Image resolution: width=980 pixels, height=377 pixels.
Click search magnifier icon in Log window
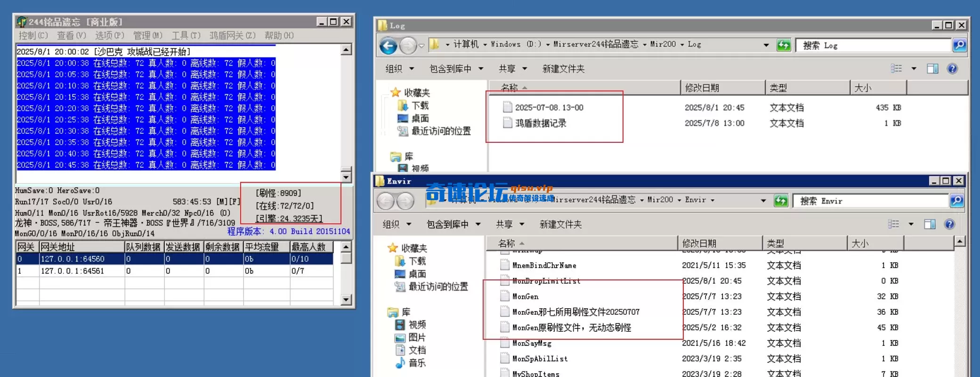pyautogui.click(x=959, y=45)
